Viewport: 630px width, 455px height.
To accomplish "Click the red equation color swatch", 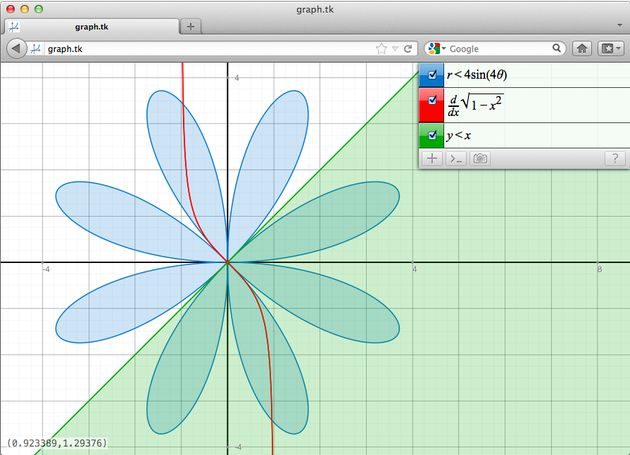I will pos(424,110).
